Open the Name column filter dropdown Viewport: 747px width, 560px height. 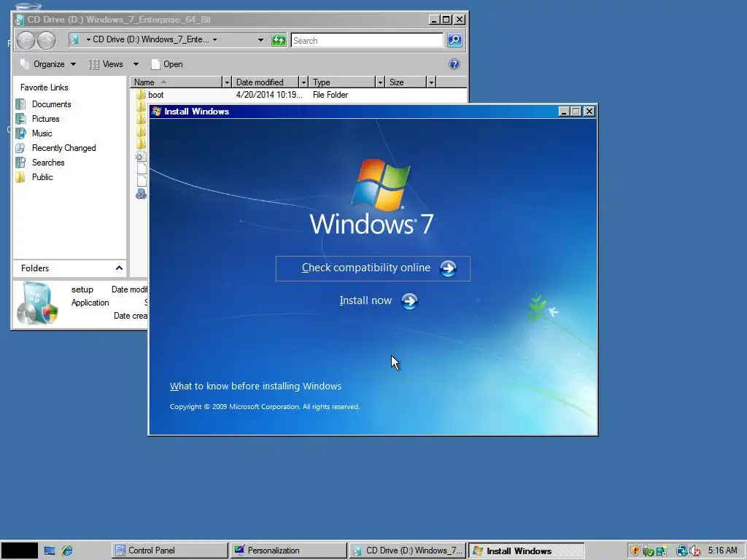(x=227, y=82)
